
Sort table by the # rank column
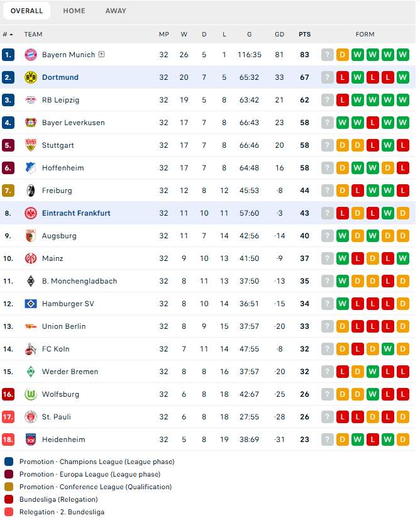pos(8,35)
